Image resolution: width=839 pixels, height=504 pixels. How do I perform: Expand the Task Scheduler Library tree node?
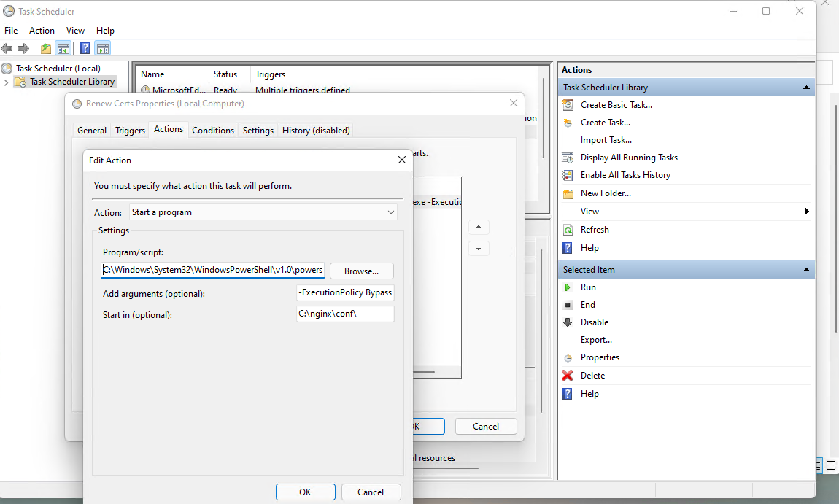click(7, 82)
